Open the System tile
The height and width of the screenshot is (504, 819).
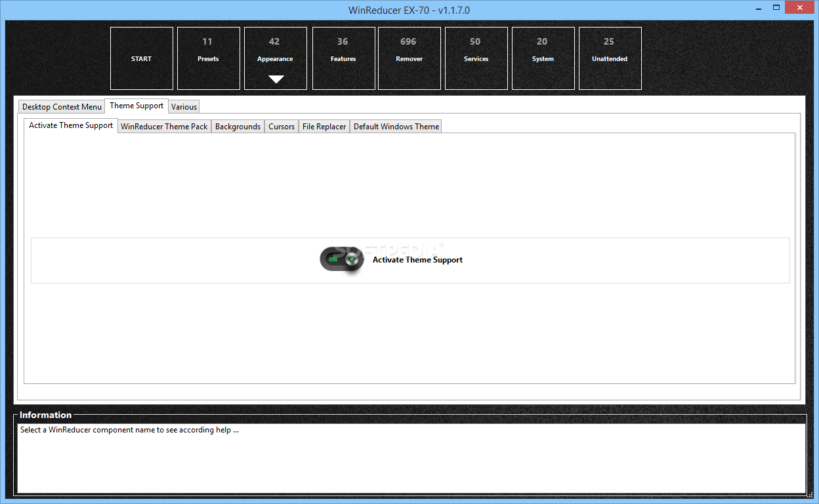click(x=543, y=58)
